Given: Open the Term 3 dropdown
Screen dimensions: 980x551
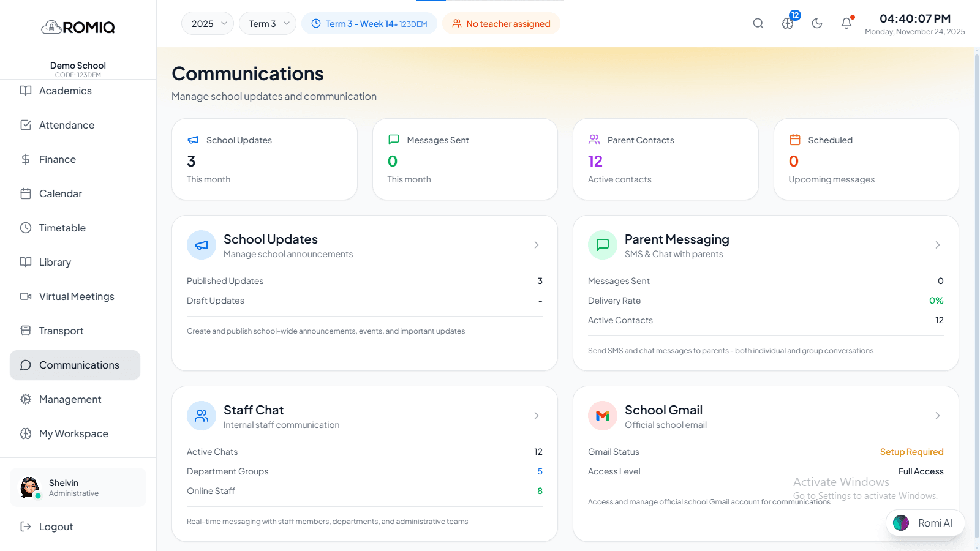Looking at the screenshot, I should (x=268, y=23).
